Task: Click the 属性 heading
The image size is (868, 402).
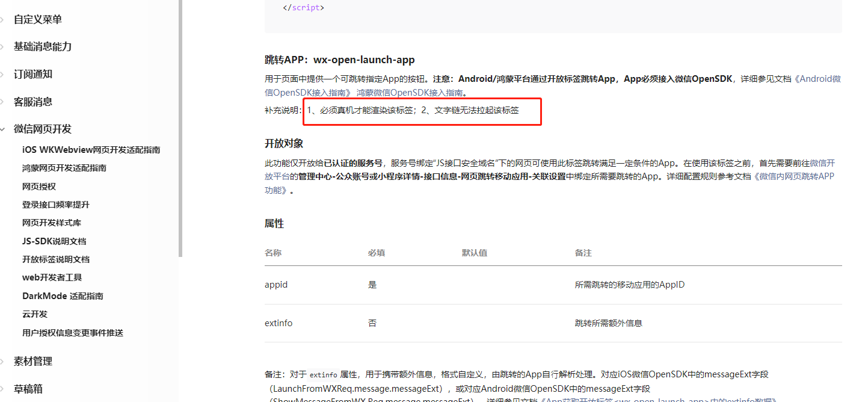Action: [274, 223]
